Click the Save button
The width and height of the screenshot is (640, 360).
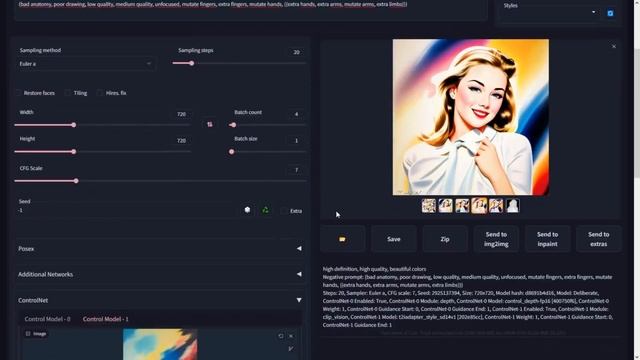pos(394,239)
